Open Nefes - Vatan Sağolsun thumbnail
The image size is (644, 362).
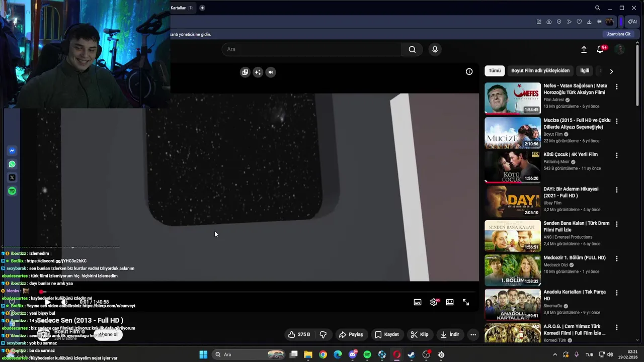point(513,98)
